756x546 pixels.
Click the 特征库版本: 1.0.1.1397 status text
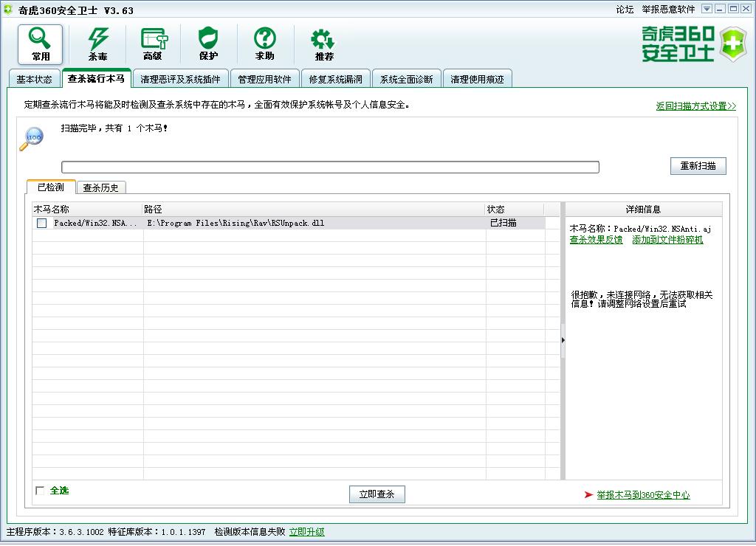pos(157,531)
